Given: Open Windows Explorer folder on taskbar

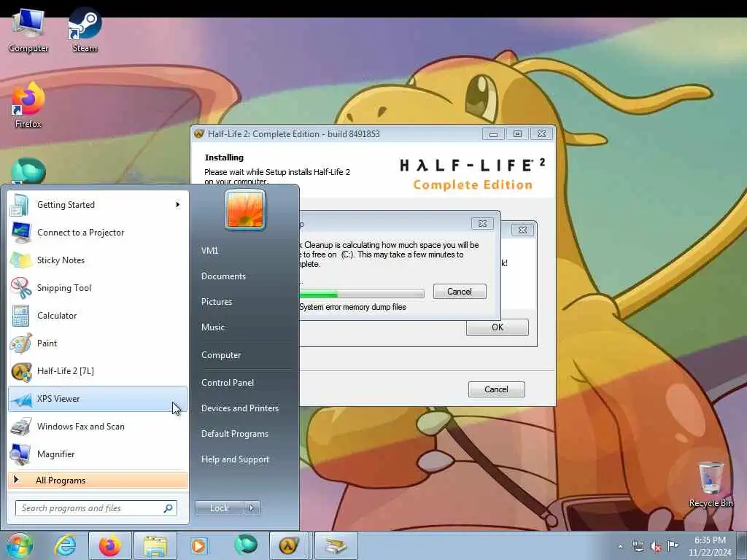Looking at the screenshot, I should [x=155, y=545].
